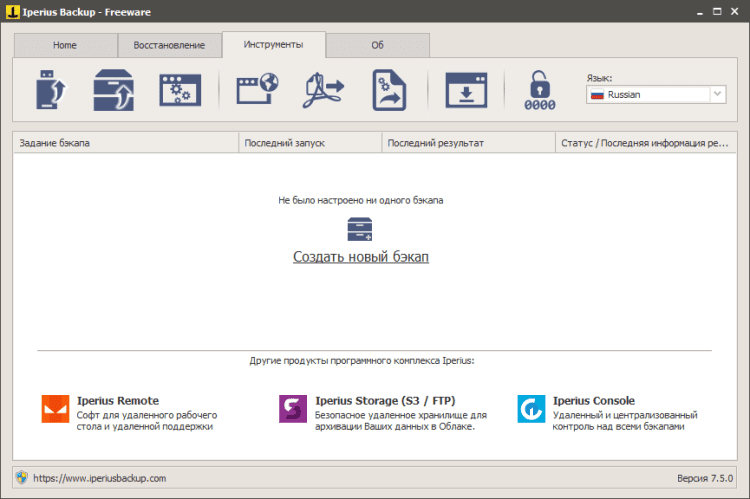This screenshot has width=750, height=499.
Task: Click the Iperius app icon in title bar
Action: [x=12, y=12]
